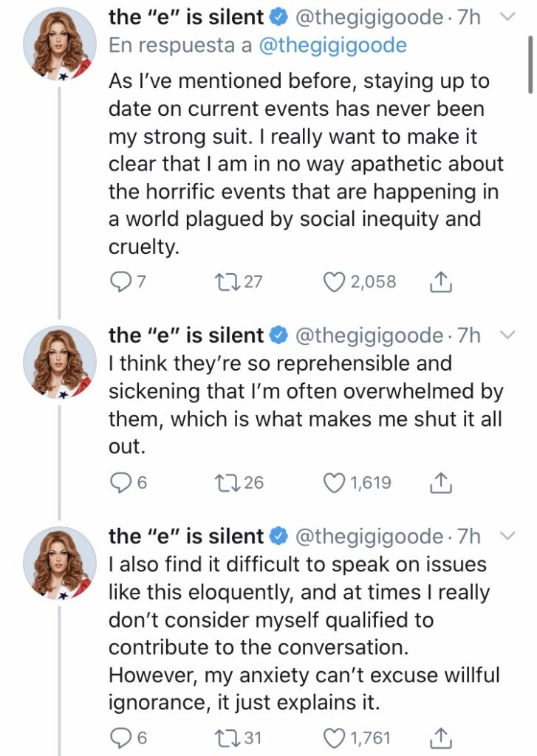Share the 'willful ignorance' tweet
Viewport: 537px width, 756px height.
pyautogui.click(x=440, y=737)
